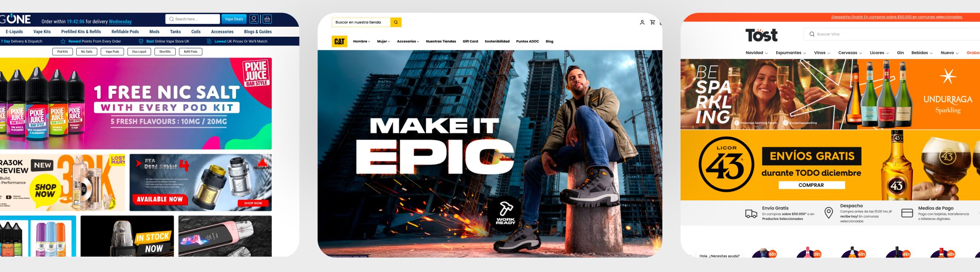The width and height of the screenshot is (980, 272).
Task: Open account icon in vape store header
Action: click(254, 19)
